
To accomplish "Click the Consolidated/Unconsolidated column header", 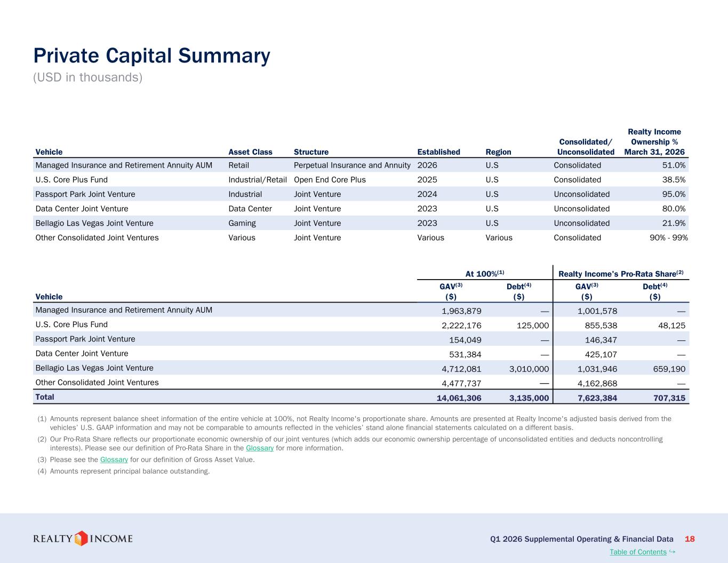I will pyautogui.click(x=586, y=147).
